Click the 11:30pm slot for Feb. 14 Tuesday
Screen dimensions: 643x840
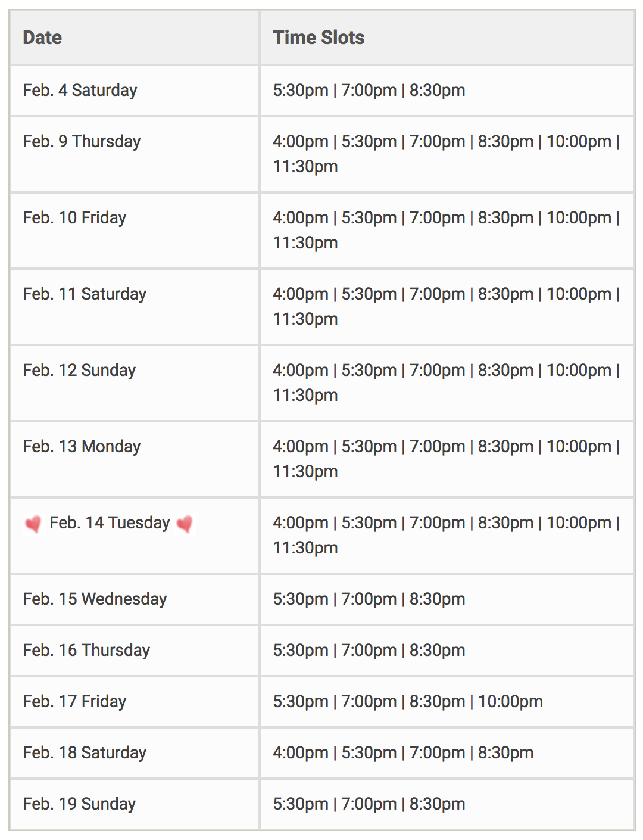pos(305,548)
